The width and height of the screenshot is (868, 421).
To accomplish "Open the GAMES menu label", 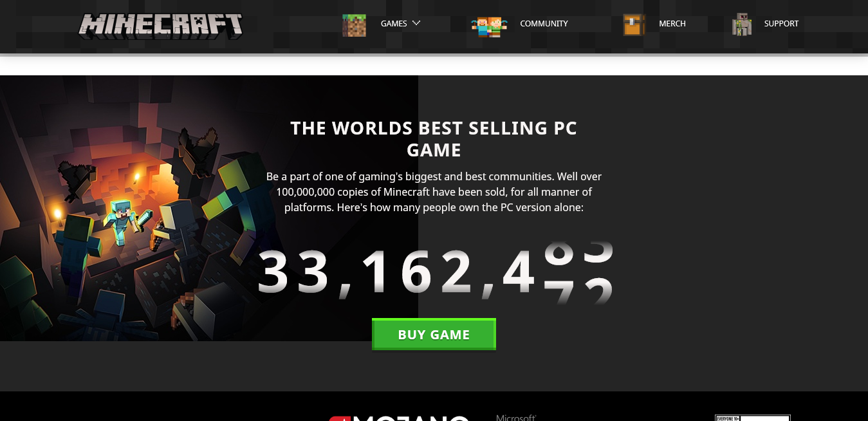I will [x=394, y=23].
